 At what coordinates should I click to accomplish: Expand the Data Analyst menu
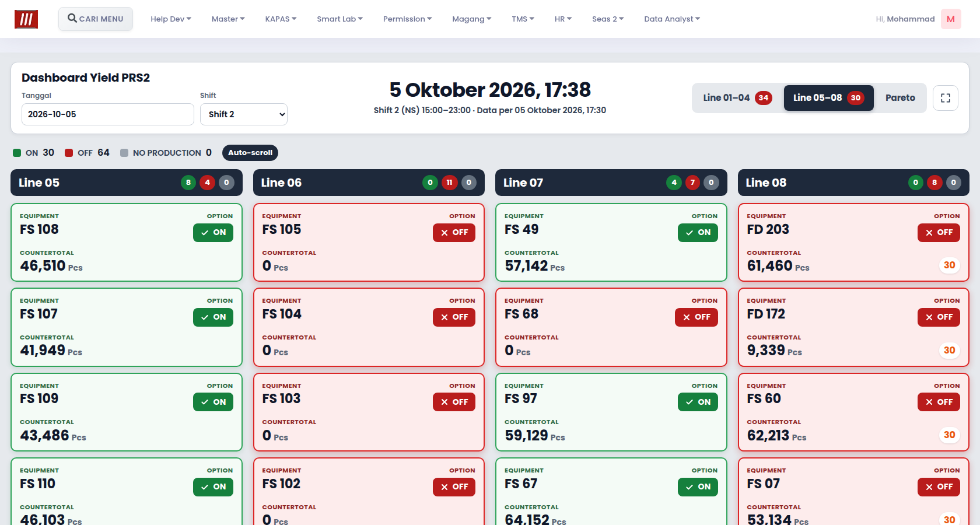click(x=672, y=19)
